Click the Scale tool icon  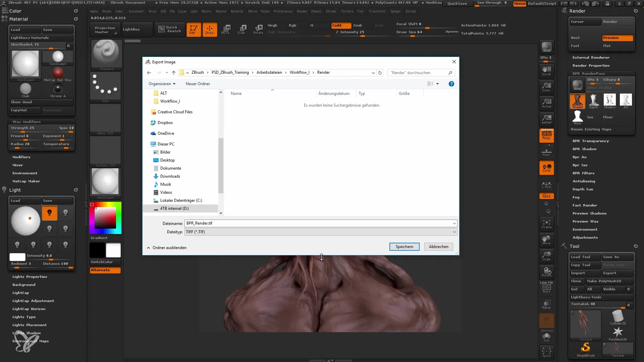(242, 28)
